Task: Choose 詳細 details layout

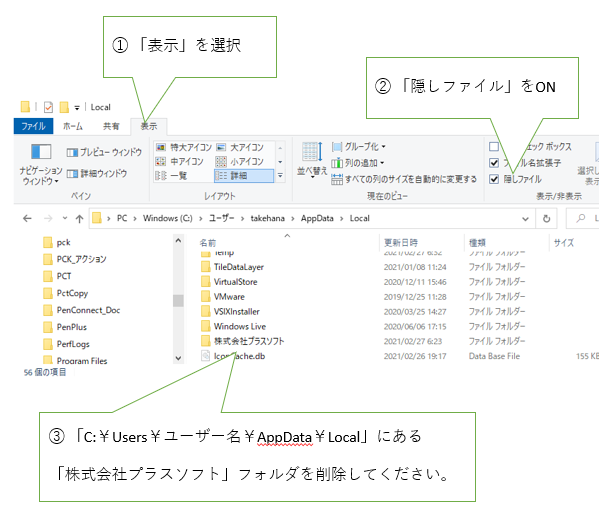Action: [x=244, y=176]
